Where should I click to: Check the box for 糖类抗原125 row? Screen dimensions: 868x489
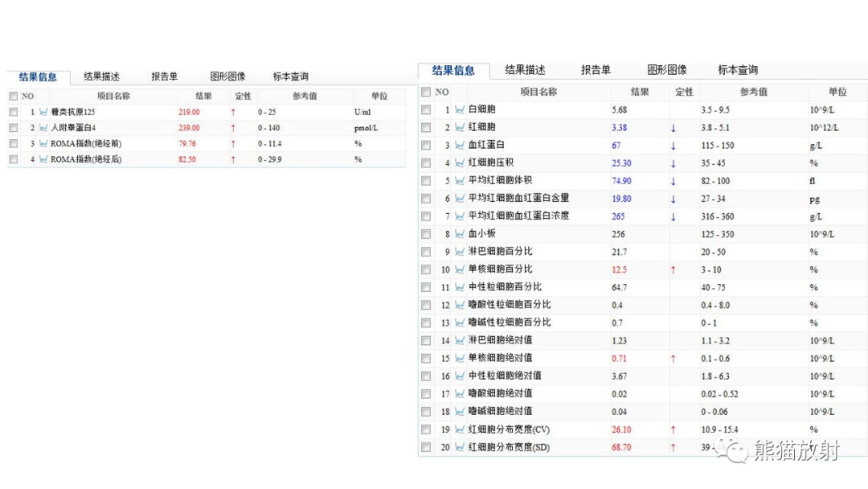(14, 112)
